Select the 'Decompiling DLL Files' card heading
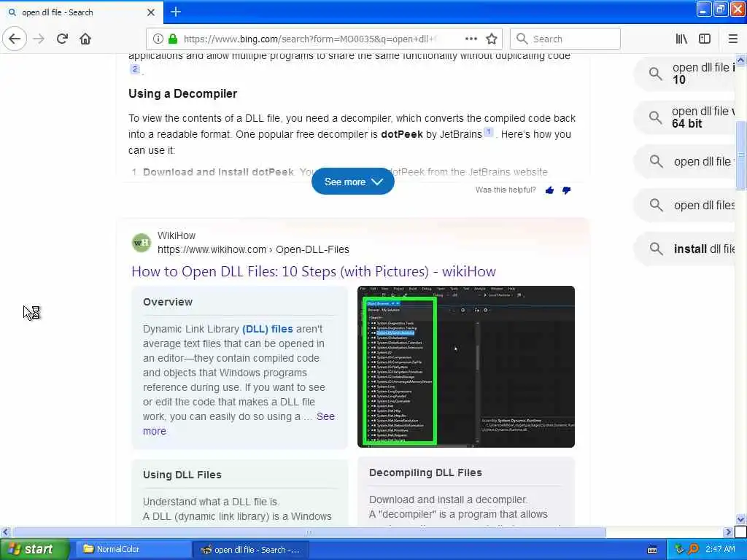747x560 pixels. [425, 472]
